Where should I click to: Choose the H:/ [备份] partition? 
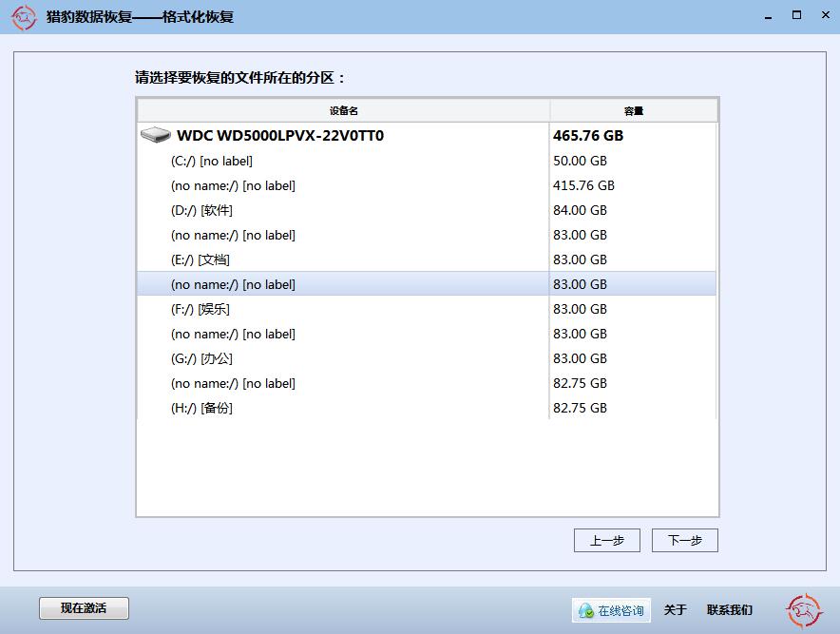click(201, 409)
